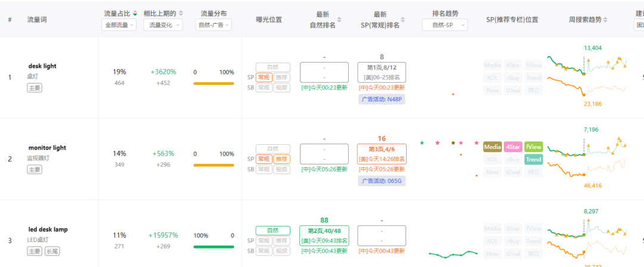Click the KOL badge for monitor light
644x267 pixels.
493,159
